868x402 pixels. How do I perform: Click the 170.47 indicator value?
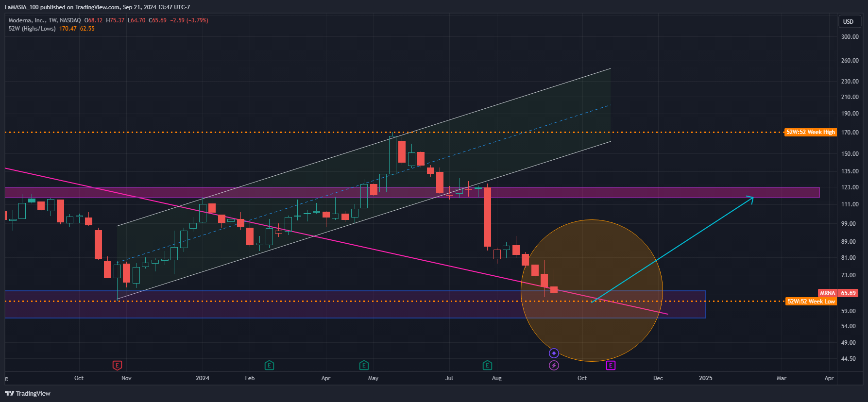[68, 29]
